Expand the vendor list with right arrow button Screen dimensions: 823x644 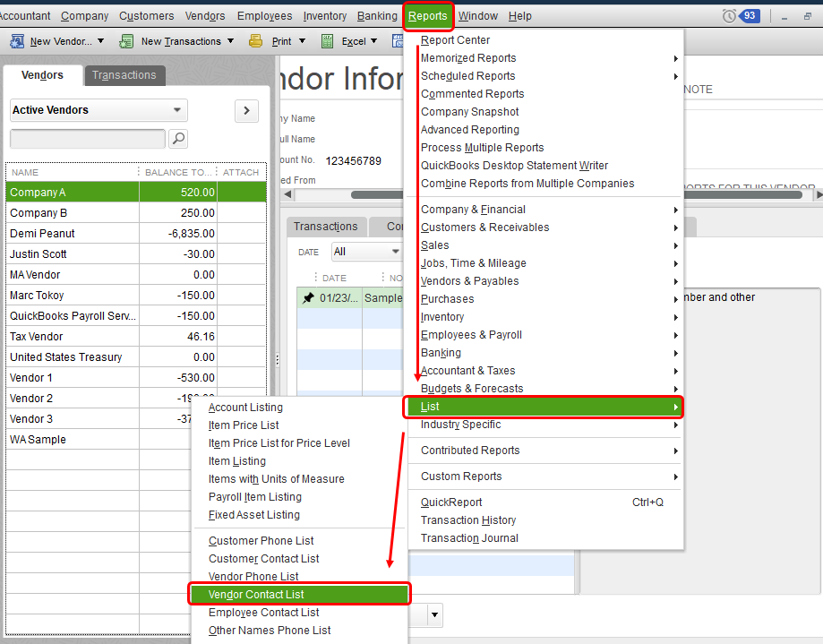coord(246,111)
